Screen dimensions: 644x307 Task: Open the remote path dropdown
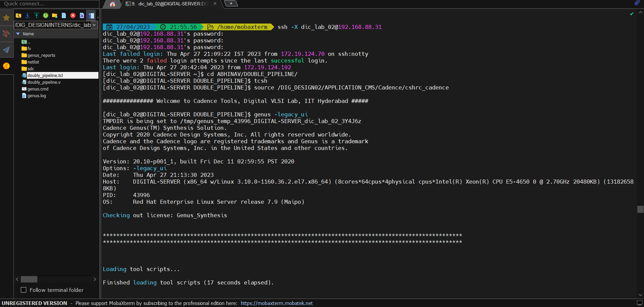click(94, 25)
